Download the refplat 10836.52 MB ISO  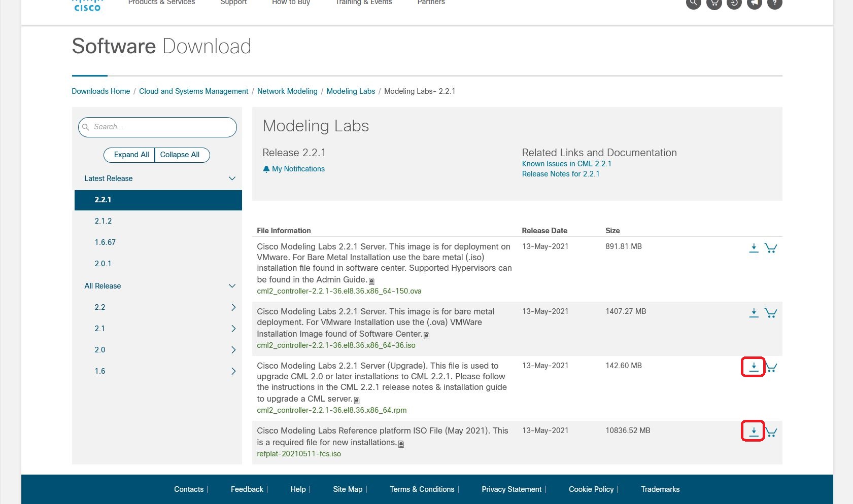754,432
